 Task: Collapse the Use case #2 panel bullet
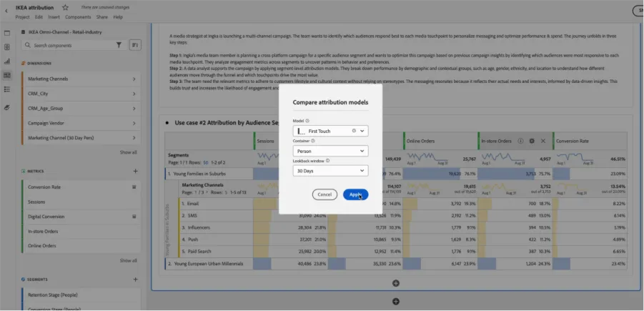(x=167, y=122)
